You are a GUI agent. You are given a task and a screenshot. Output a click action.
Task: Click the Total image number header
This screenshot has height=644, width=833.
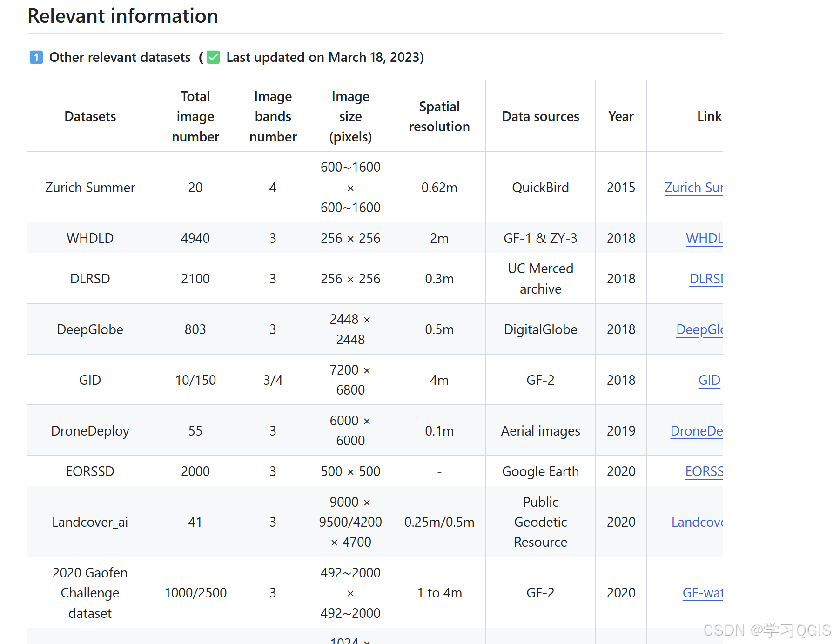click(195, 116)
